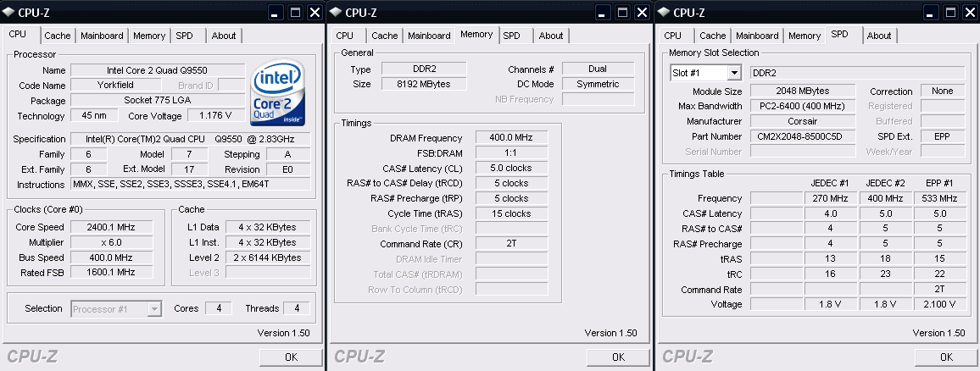Open the About tab in the CPU window

[223, 36]
